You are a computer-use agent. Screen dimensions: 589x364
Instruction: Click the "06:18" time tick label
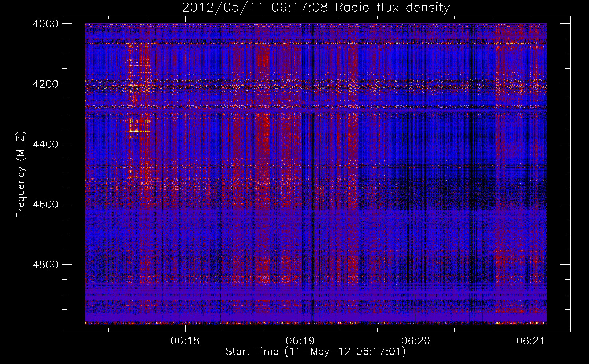point(185,341)
